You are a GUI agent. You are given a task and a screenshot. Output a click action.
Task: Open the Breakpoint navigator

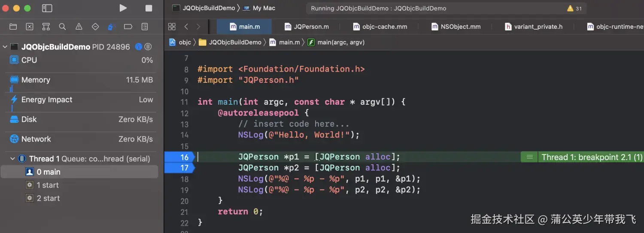click(128, 27)
